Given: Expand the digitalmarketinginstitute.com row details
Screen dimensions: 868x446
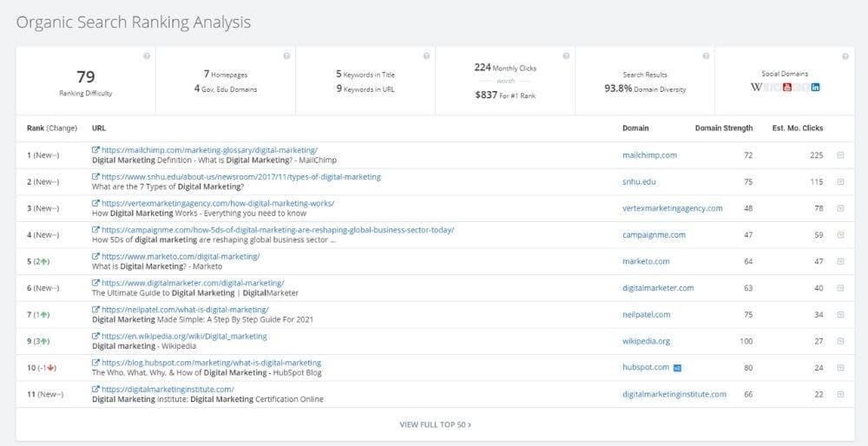Looking at the screenshot, I should tap(840, 394).
